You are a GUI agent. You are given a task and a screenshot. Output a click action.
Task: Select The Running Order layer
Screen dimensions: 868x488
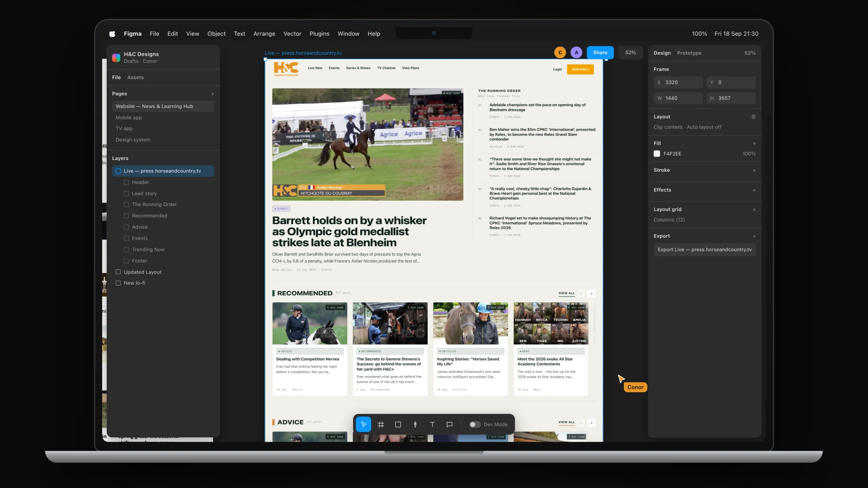coord(163,204)
